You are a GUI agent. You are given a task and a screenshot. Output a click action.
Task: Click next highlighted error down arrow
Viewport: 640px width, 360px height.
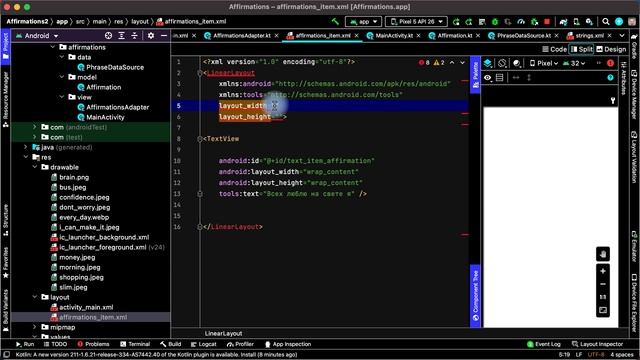coord(462,62)
